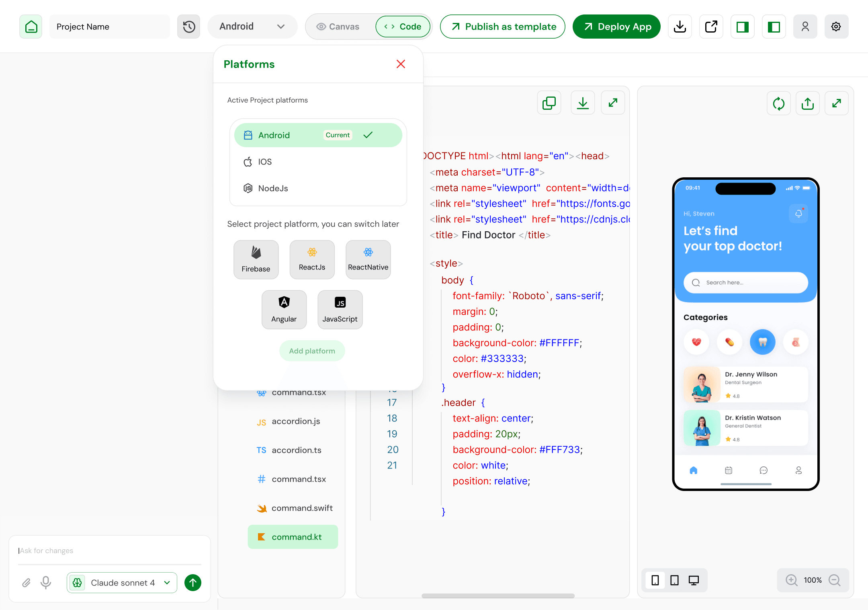Click the Deploy App button
868x610 pixels.
pos(616,27)
